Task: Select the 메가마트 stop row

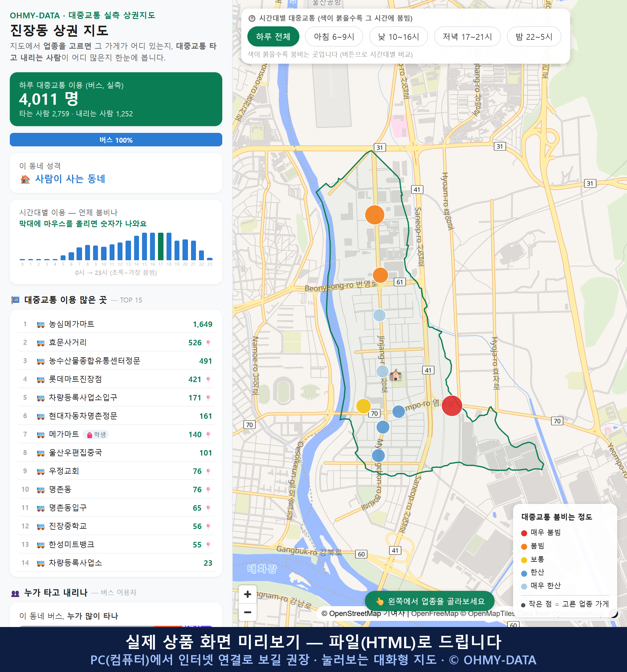Action: pyautogui.click(x=116, y=434)
